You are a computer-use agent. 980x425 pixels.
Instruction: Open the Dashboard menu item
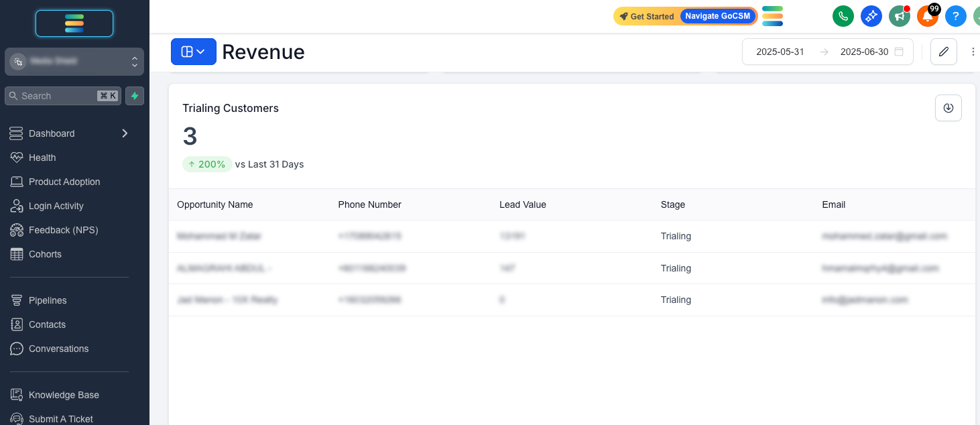point(52,133)
